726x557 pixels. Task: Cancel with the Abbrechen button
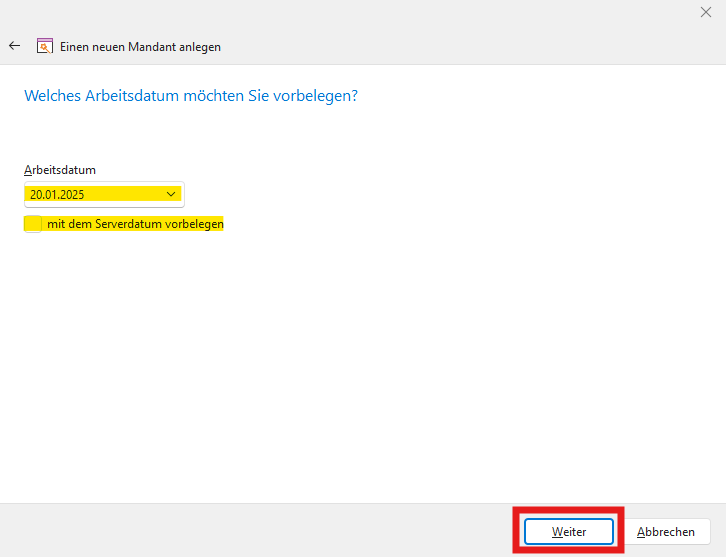tap(666, 532)
